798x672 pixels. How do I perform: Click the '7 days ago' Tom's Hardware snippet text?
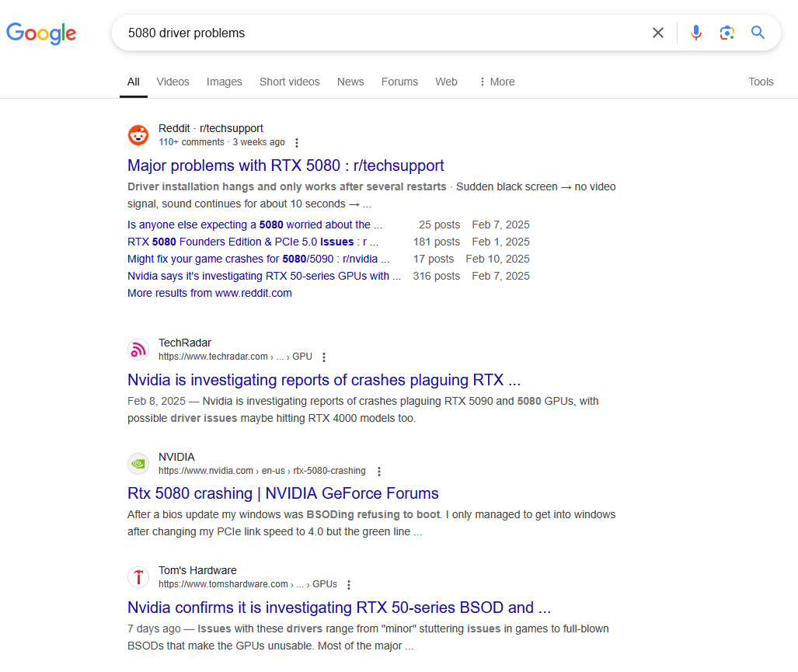point(154,628)
